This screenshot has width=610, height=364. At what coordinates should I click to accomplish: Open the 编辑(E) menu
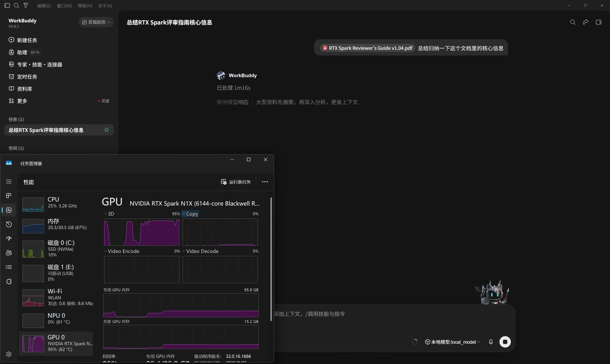(x=44, y=6)
